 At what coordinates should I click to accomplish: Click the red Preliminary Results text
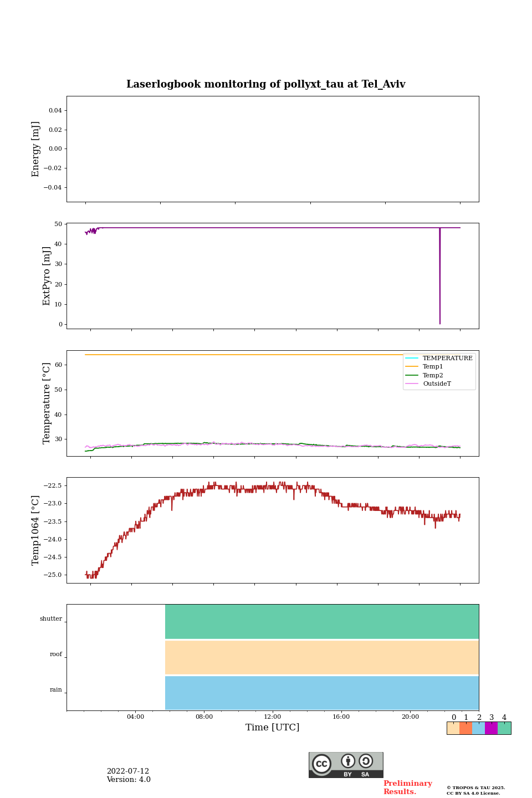[x=408, y=787]
